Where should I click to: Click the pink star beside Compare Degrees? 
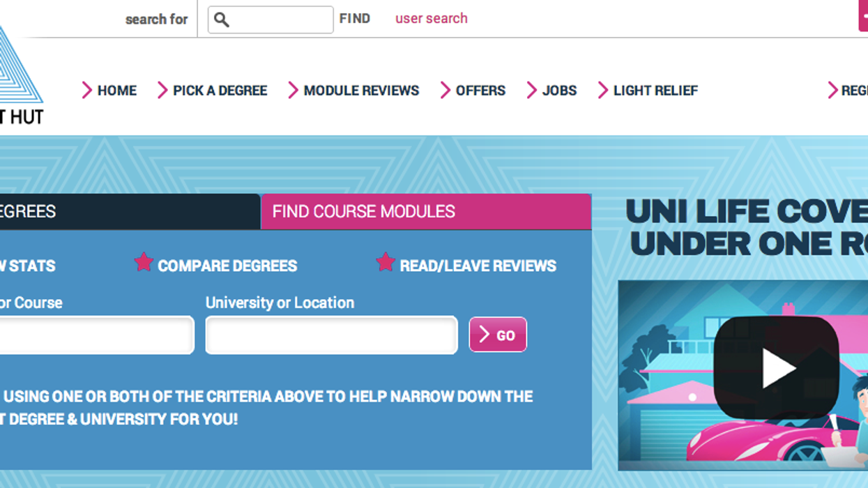point(144,263)
